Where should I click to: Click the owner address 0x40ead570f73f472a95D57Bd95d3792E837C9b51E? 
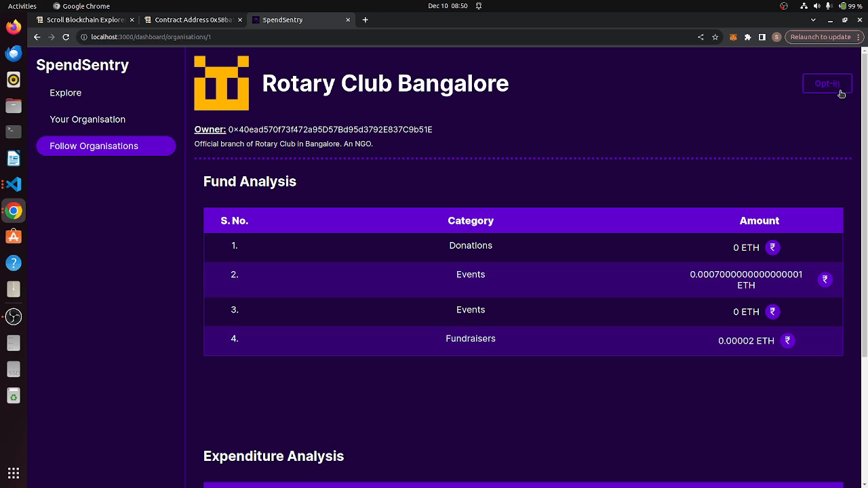point(330,129)
